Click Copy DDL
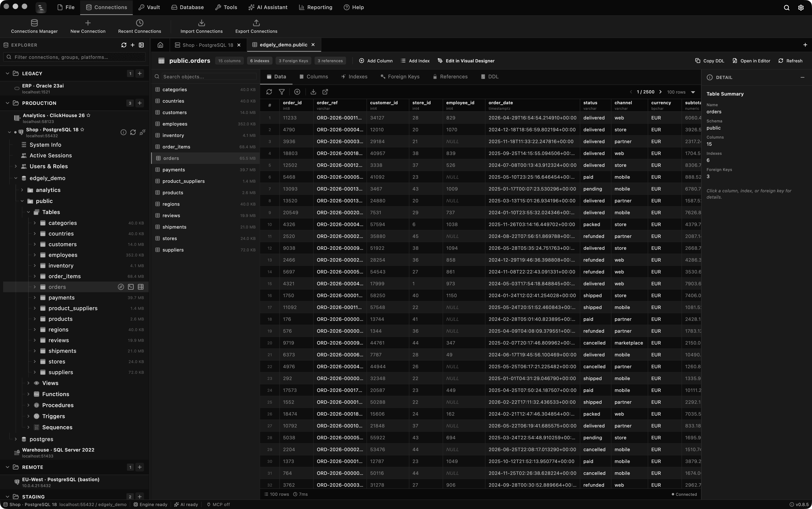 (x=709, y=61)
